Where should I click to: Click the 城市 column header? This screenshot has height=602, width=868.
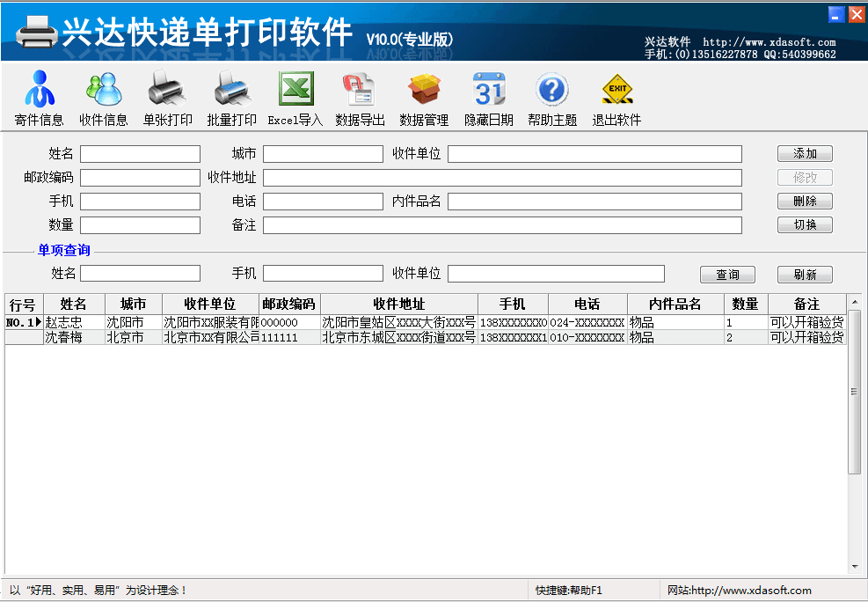pyautogui.click(x=133, y=305)
